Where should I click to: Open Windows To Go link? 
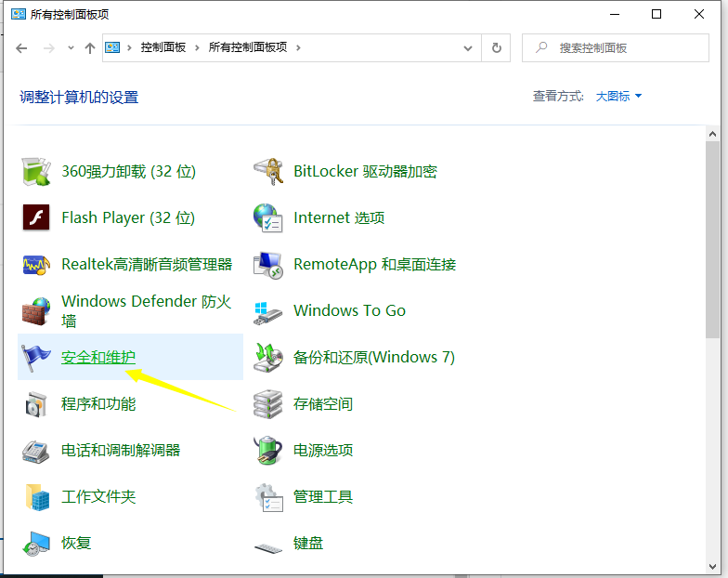(349, 310)
